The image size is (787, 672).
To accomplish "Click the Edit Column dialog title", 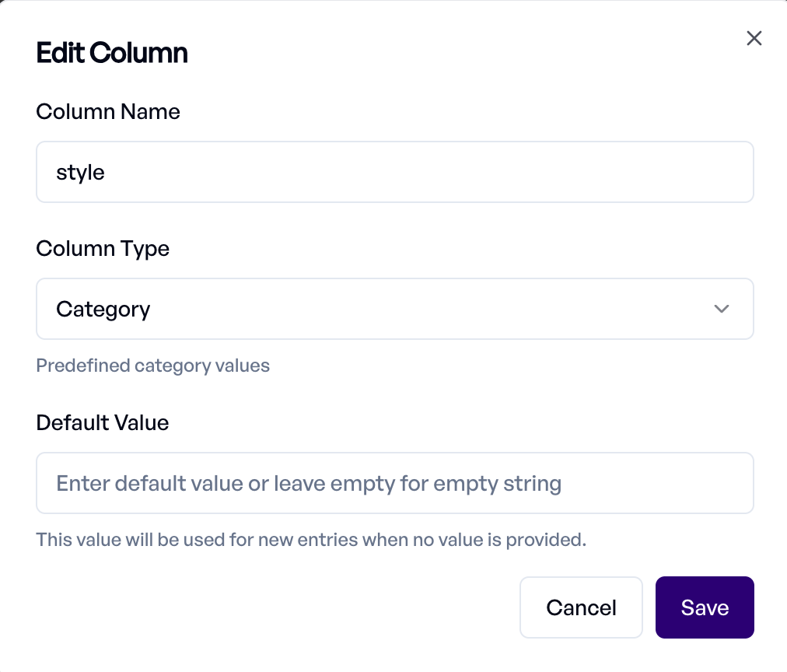I will pyautogui.click(x=112, y=54).
